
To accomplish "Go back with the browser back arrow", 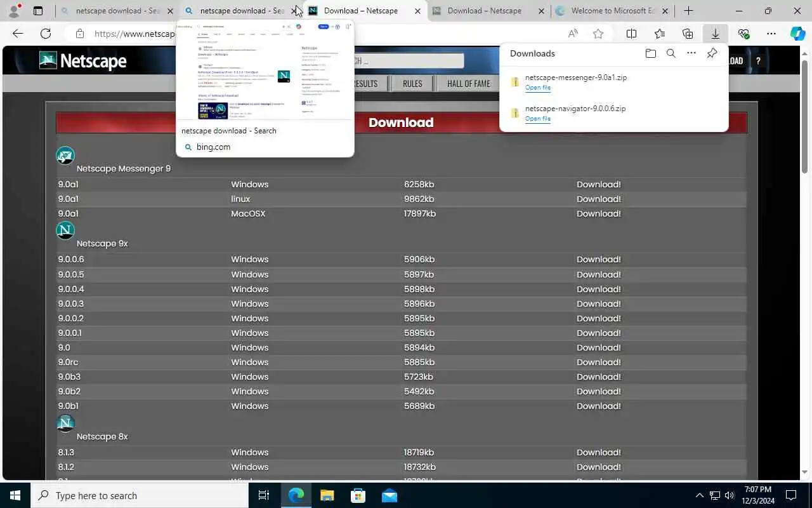I will pos(18,34).
